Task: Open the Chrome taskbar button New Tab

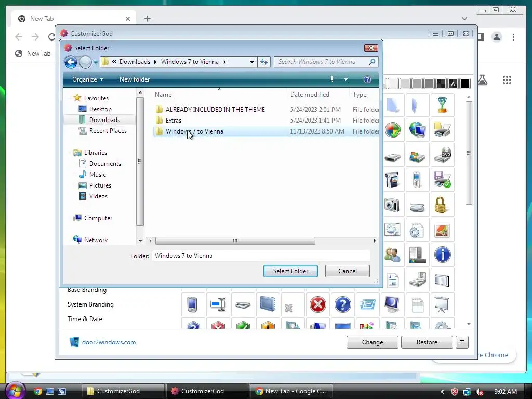Action: pos(291,391)
